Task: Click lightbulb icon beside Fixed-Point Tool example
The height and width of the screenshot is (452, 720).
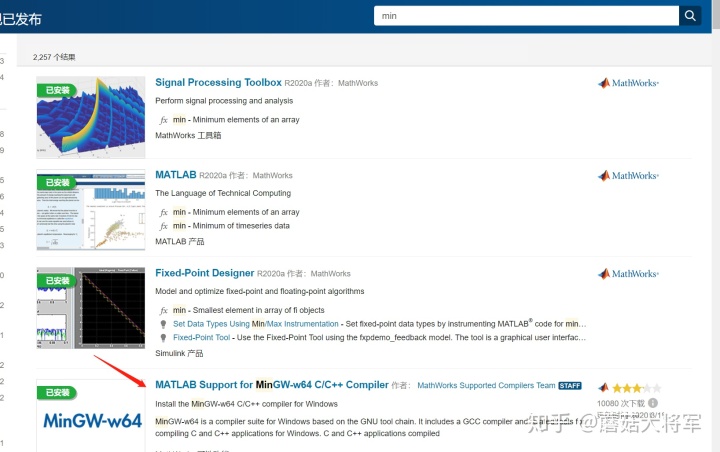Action: tap(163, 338)
